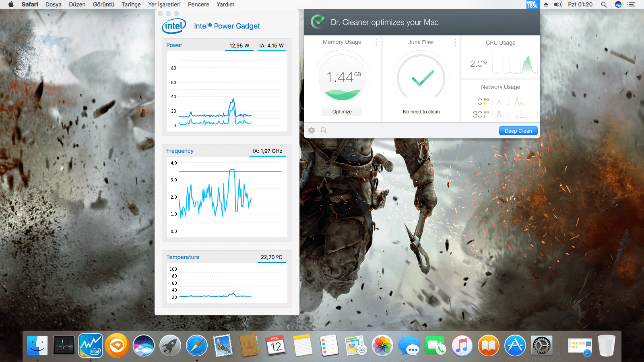Screen dimensions: 644x362
Task: Launch Activity Monitor from the Dock
Action: [64, 346]
